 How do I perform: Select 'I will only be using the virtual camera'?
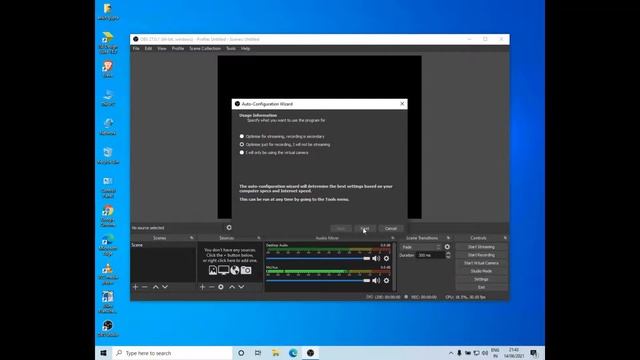[274, 153]
